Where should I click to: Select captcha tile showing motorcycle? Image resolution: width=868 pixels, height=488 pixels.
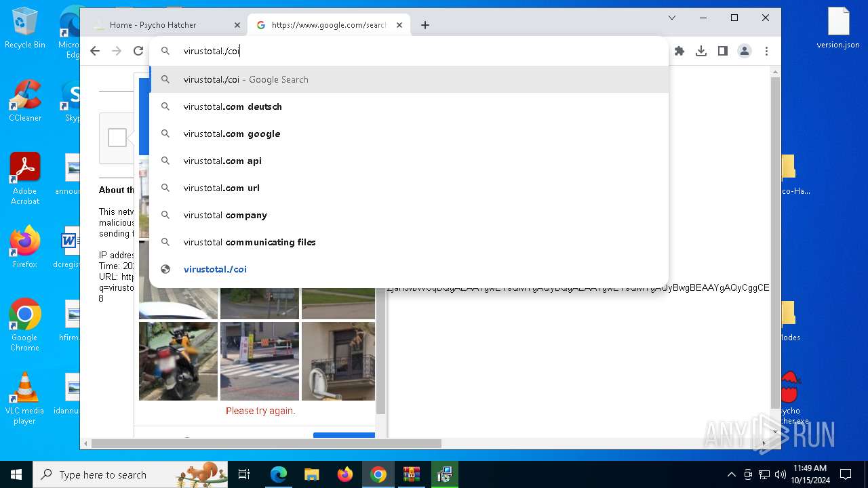pos(178,361)
